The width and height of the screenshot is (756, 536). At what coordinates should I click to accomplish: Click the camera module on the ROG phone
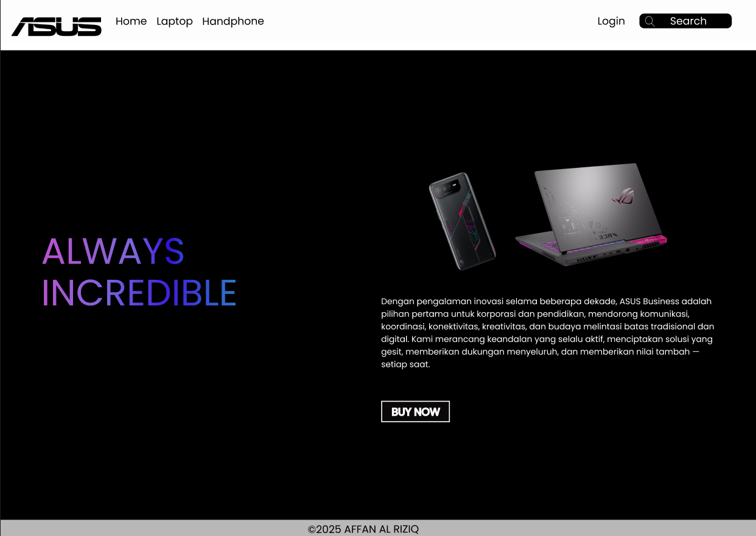point(446,189)
